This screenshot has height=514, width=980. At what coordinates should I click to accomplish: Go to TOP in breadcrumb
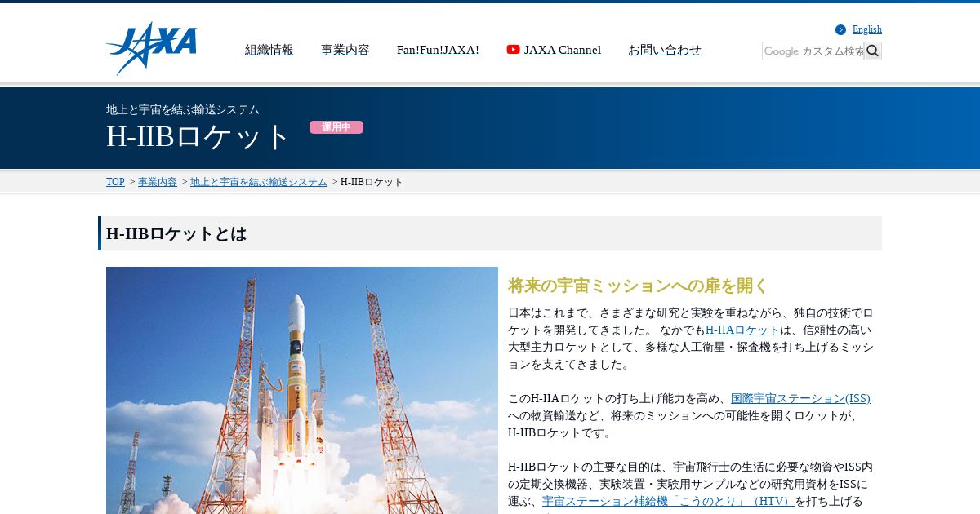[x=115, y=182]
